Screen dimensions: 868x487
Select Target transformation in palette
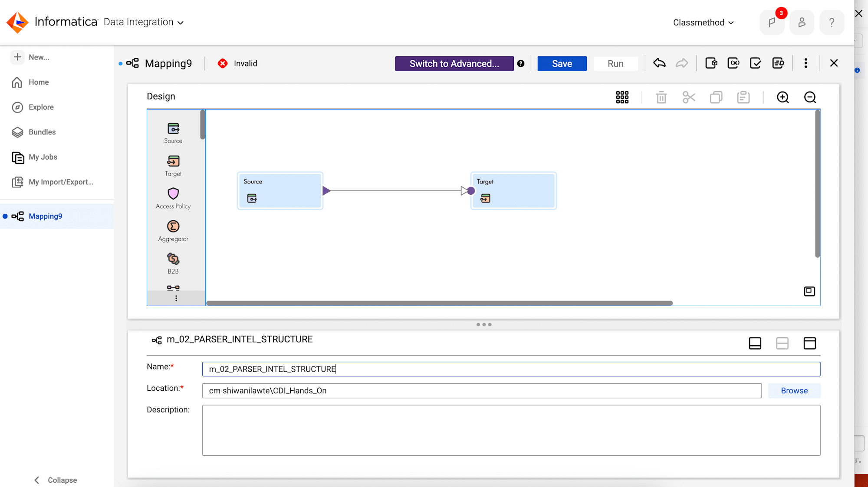tap(173, 166)
